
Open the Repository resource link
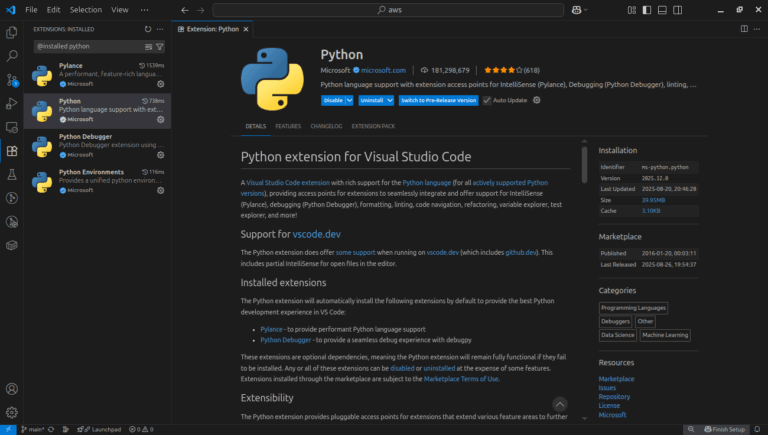pos(614,397)
